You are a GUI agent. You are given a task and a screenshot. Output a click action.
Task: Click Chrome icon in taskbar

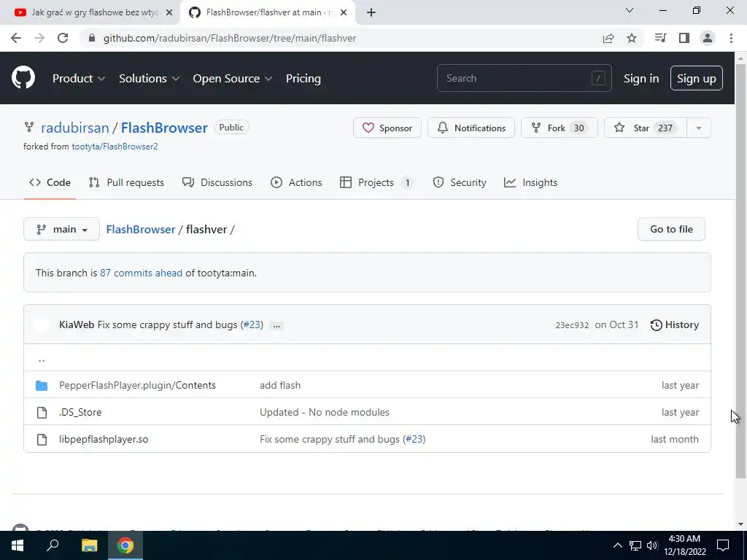(125, 545)
